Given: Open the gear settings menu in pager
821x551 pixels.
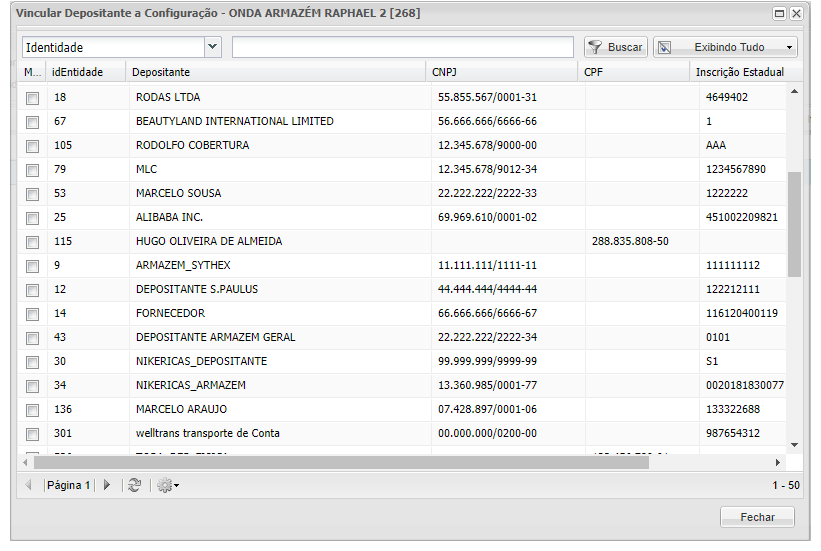Looking at the screenshot, I should click(168, 485).
